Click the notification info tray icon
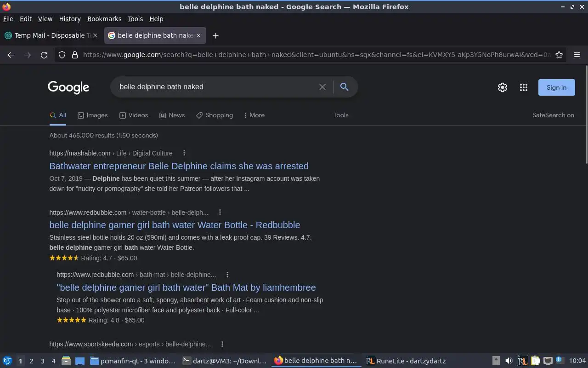The image size is (588, 368). click(560, 360)
